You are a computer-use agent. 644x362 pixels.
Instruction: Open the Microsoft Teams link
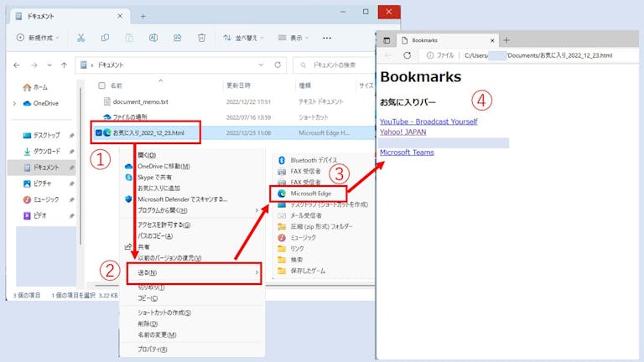pos(407,153)
